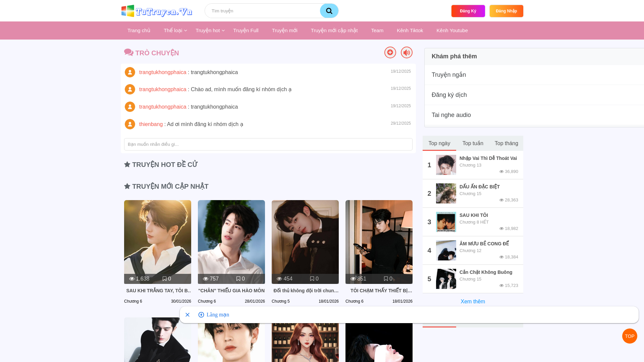Viewport: 644px width, 362px height.
Task: Click the eye icon next to 28,363 views
Action: tap(502, 200)
